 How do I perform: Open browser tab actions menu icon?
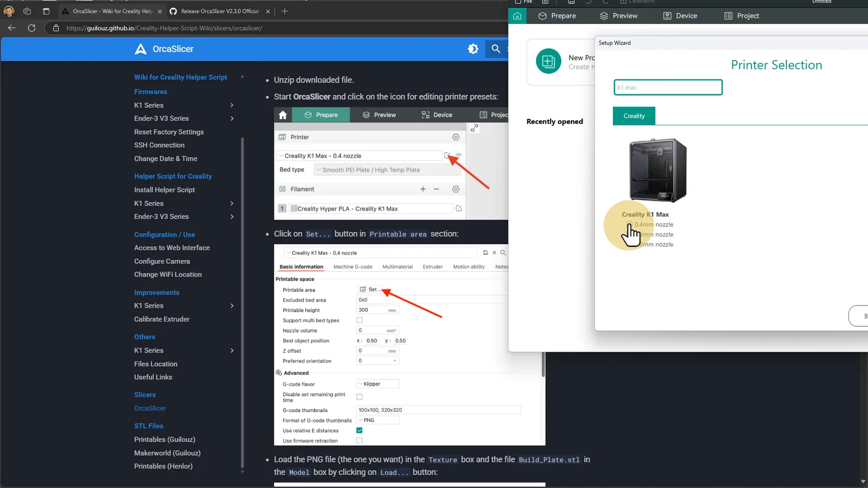(46, 11)
